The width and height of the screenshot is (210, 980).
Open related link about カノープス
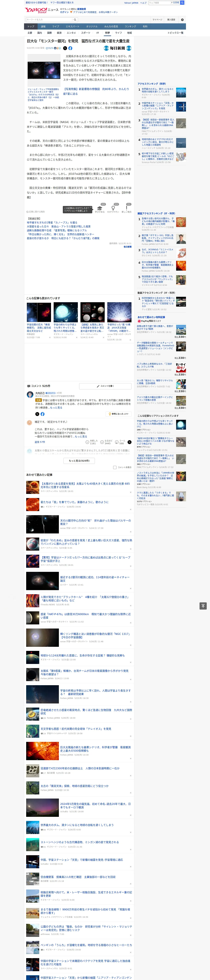tap(52, 223)
